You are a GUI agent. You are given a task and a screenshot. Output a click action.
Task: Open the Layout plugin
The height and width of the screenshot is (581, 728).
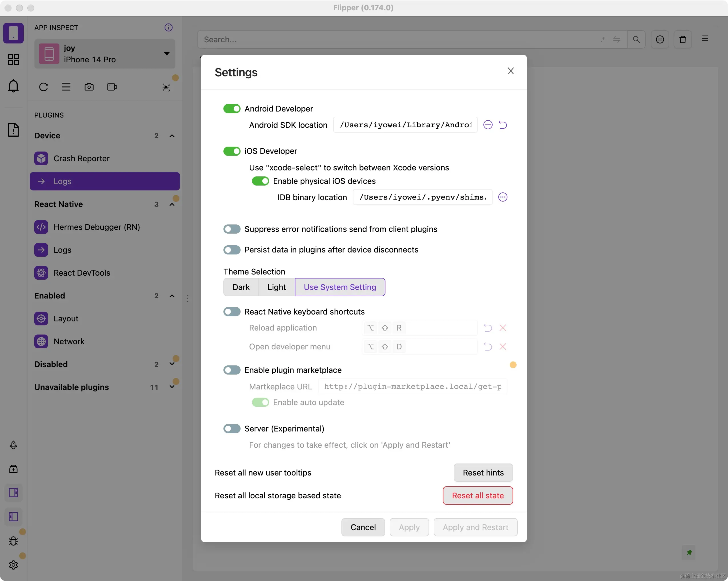(105, 319)
